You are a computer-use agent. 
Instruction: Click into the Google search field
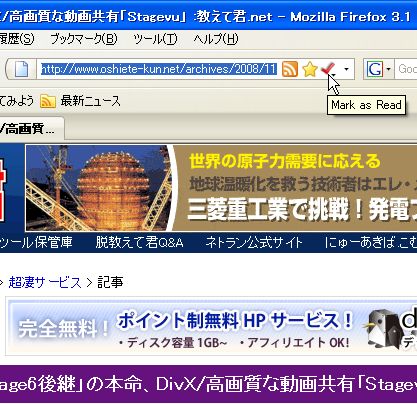(406, 69)
